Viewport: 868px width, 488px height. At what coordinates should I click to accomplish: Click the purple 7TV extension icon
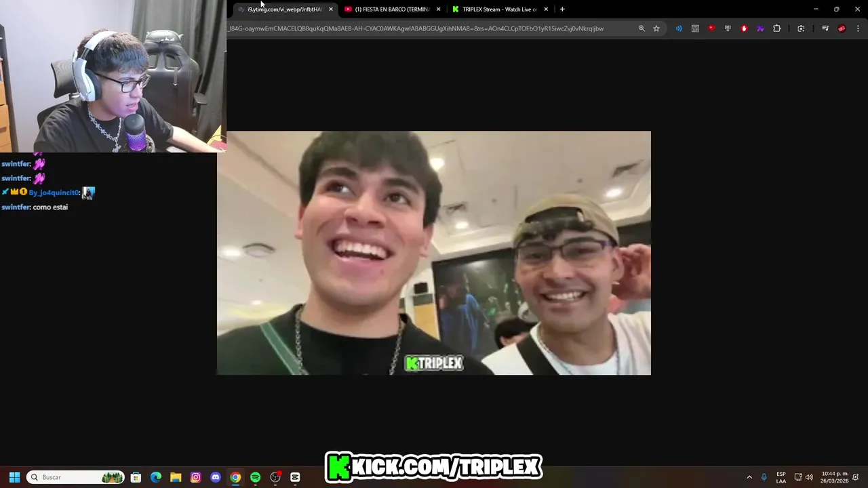(760, 28)
